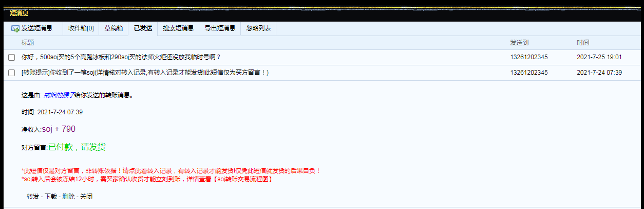
Task: Open the 【soj转账交易流程图】 link
Action: (x=241, y=179)
